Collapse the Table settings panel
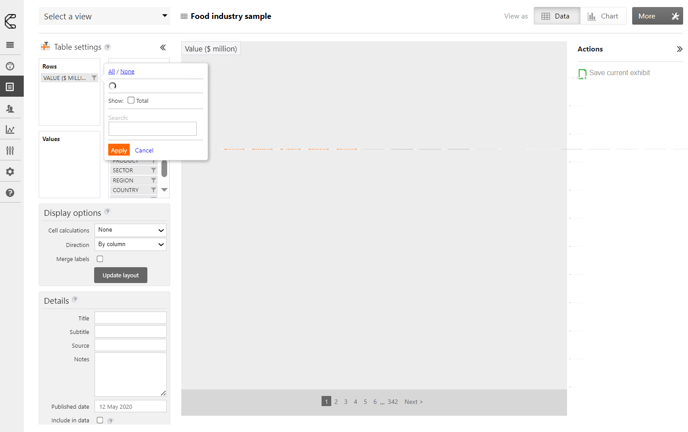688x432 pixels. 163,47
